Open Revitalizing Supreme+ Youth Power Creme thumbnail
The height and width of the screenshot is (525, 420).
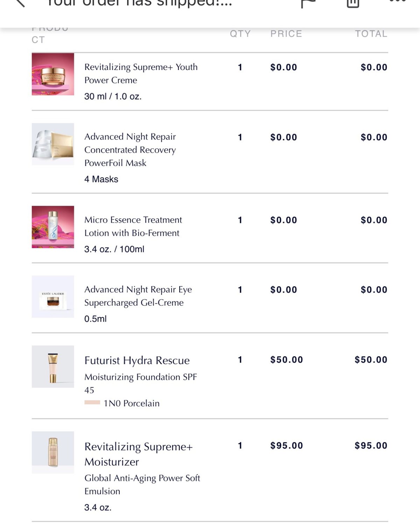[53, 74]
